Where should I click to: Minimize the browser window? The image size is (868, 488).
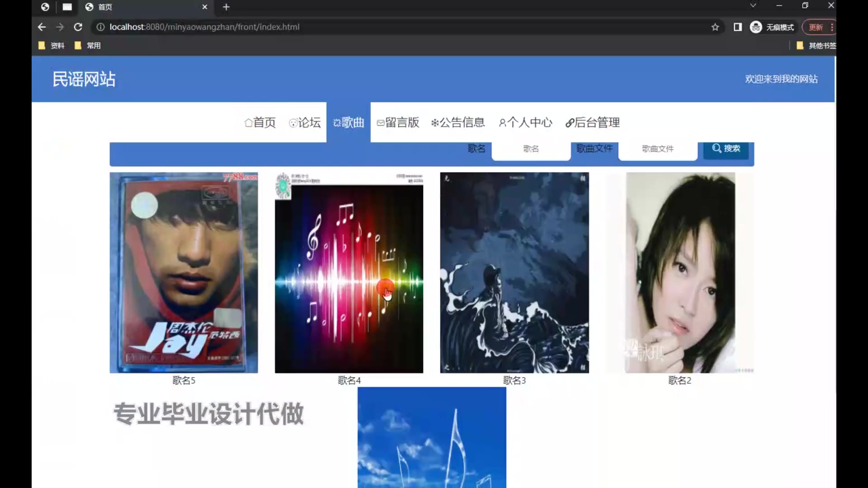[779, 5]
